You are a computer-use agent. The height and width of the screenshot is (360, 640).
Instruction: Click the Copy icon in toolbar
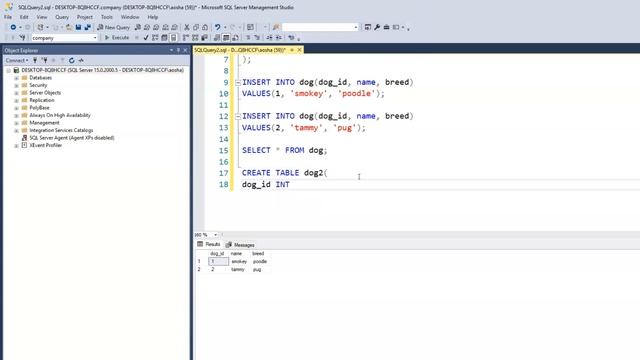196,27
